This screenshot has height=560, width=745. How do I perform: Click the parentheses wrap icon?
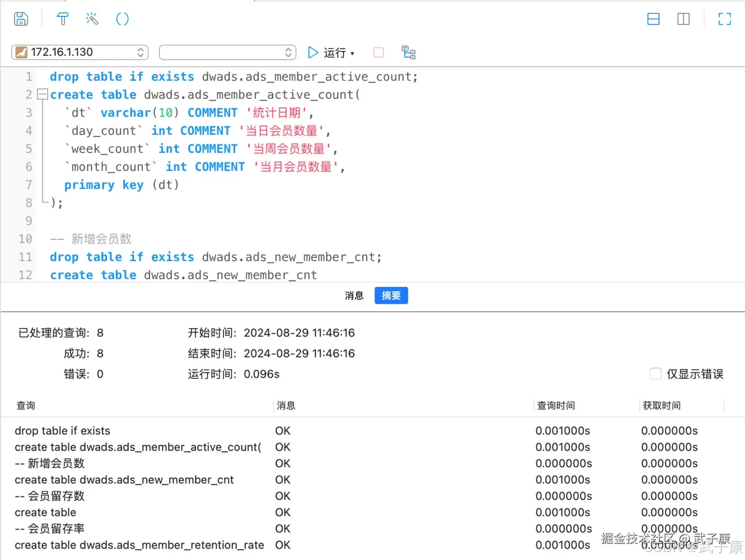pyautogui.click(x=122, y=19)
